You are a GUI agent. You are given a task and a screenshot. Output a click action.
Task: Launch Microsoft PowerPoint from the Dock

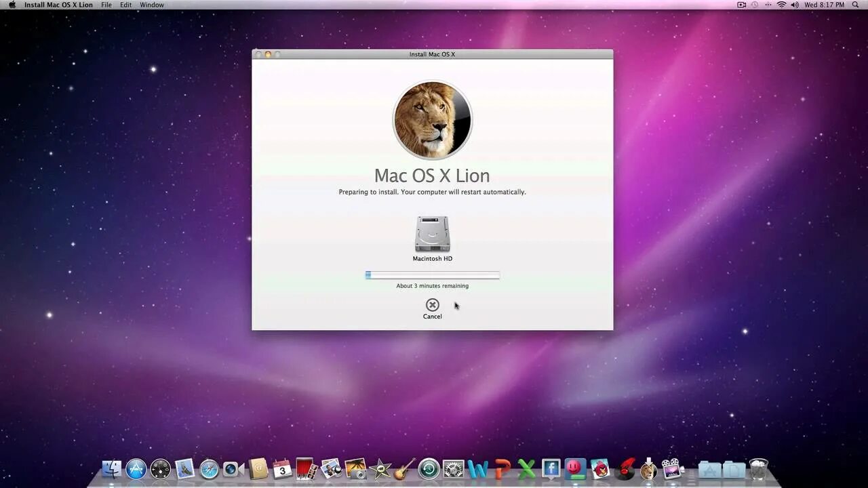(x=502, y=469)
